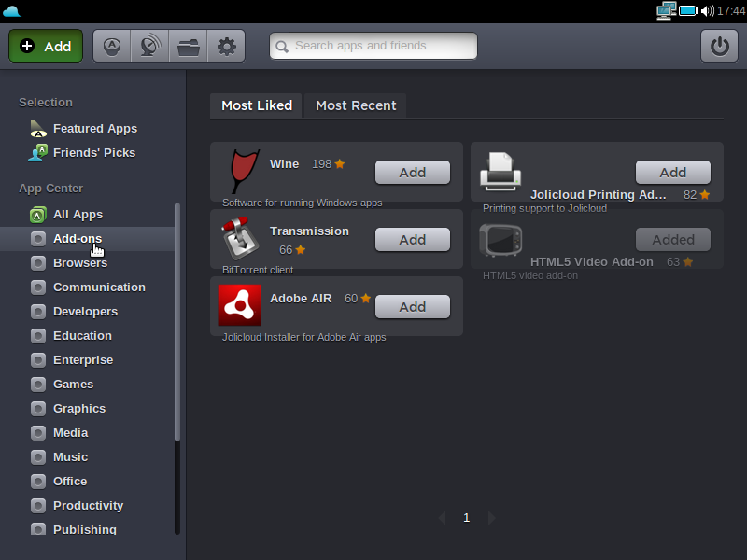Click the volume speaker tray icon

(x=707, y=11)
